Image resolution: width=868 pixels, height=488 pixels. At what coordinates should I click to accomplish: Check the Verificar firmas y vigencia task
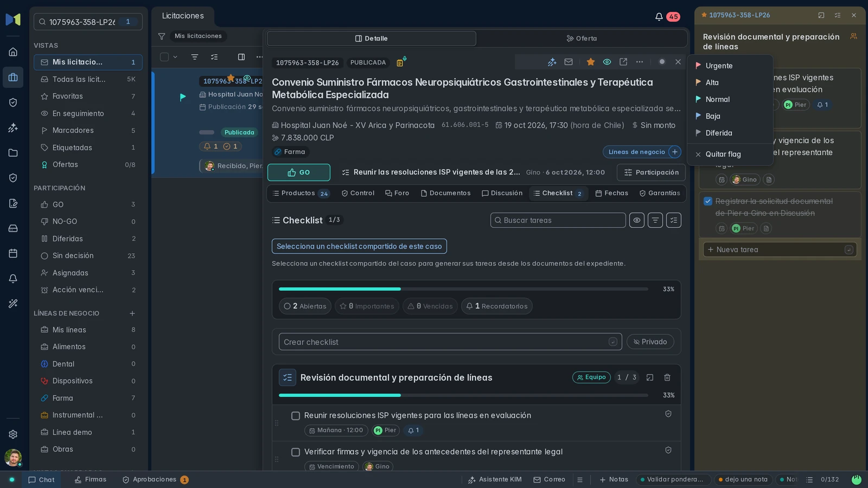coord(296,452)
